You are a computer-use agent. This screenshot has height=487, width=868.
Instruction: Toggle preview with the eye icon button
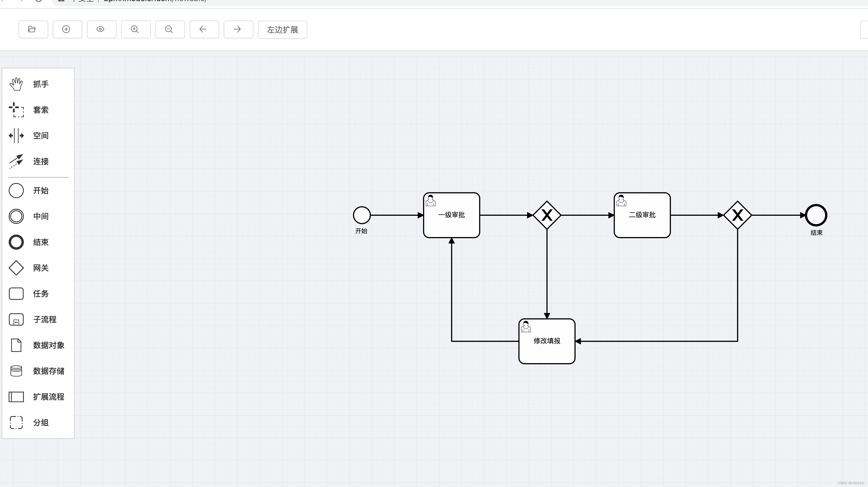click(x=101, y=30)
